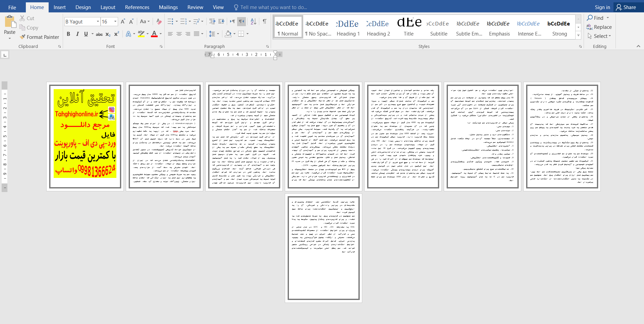Viewport: 644px width, 324px height.
Task: Align text to the left
Action: coord(170,34)
